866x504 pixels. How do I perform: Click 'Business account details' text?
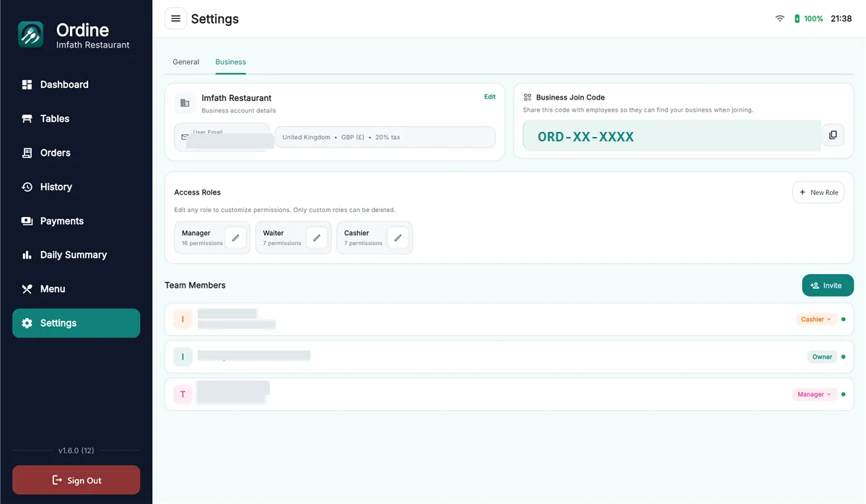pyautogui.click(x=239, y=111)
